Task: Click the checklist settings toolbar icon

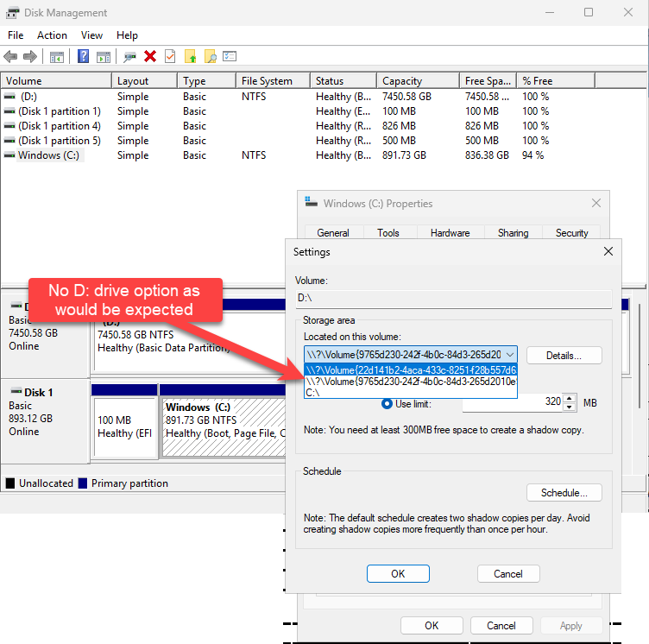Action: pyautogui.click(x=230, y=56)
